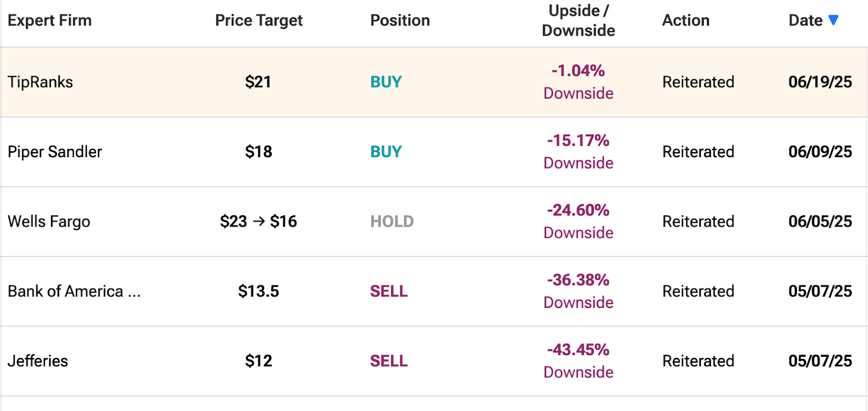
Task: Click the Position column header
Action: point(400,21)
